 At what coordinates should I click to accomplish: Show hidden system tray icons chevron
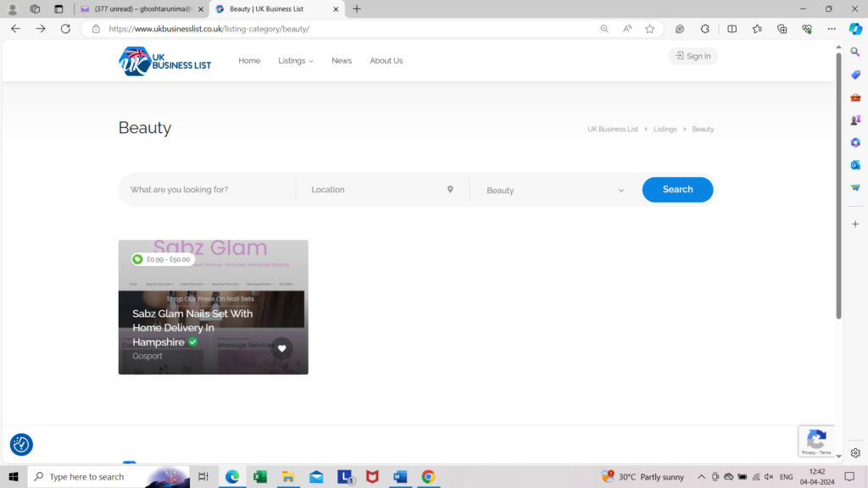[701, 477]
